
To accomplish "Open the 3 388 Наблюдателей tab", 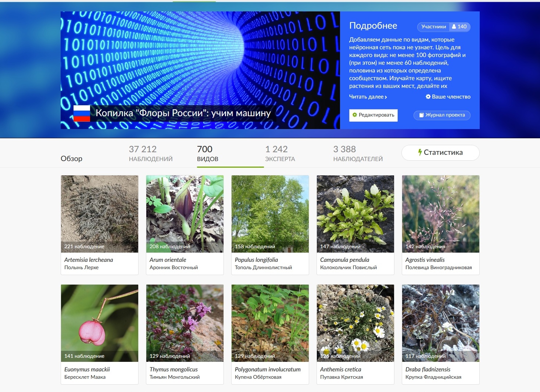I will point(358,154).
